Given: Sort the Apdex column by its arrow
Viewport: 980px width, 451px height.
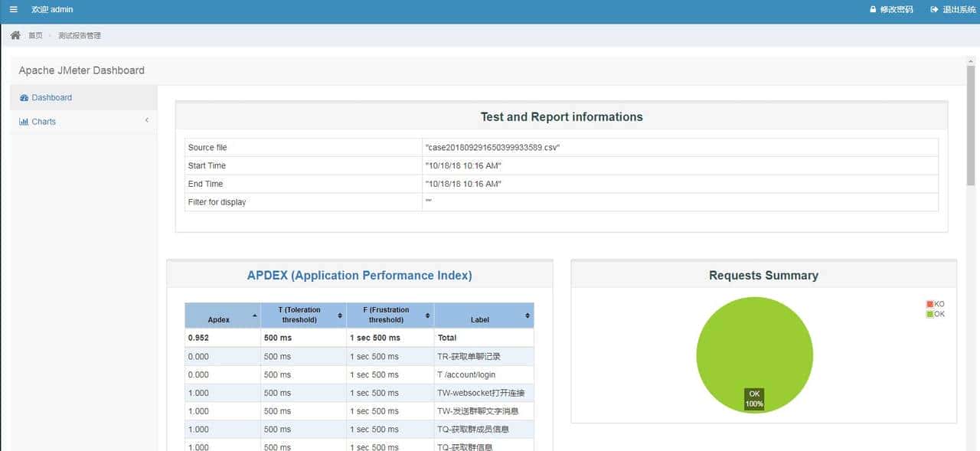Looking at the screenshot, I should click(254, 315).
